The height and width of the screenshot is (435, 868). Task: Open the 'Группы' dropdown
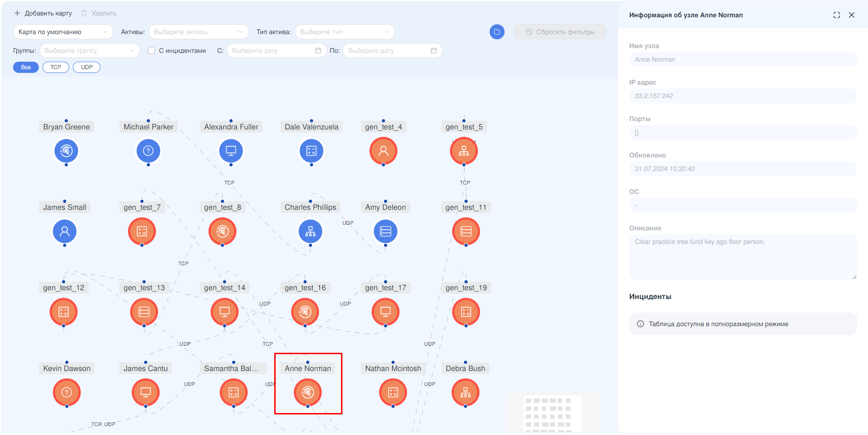tap(89, 50)
